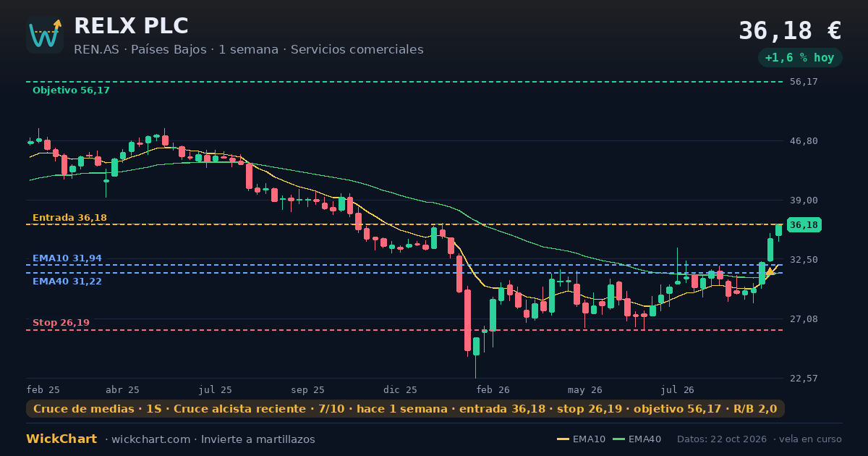Click the Stop 26,19 label
This screenshot has width=868, height=456.
point(61,323)
